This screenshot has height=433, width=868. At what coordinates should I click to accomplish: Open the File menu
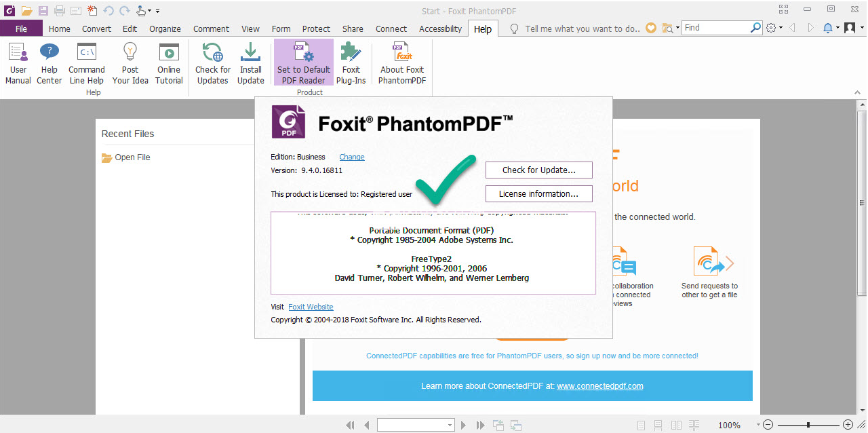pyautogui.click(x=22, y=29)
